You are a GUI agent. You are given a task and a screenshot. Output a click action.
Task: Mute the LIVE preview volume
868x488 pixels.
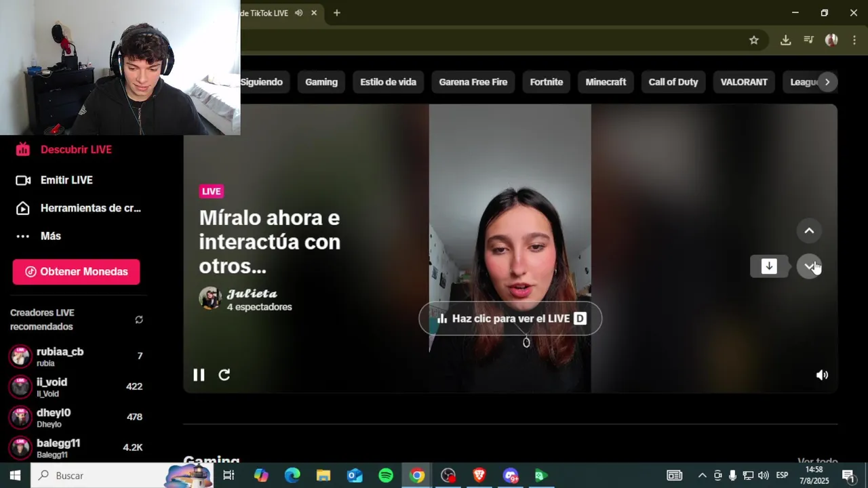click(822, 375)
